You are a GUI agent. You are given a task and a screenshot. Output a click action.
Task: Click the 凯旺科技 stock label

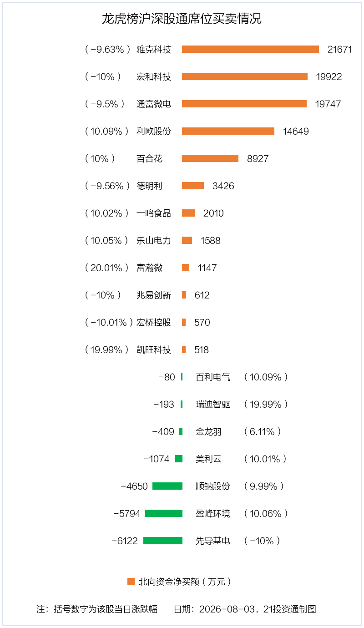154,349
